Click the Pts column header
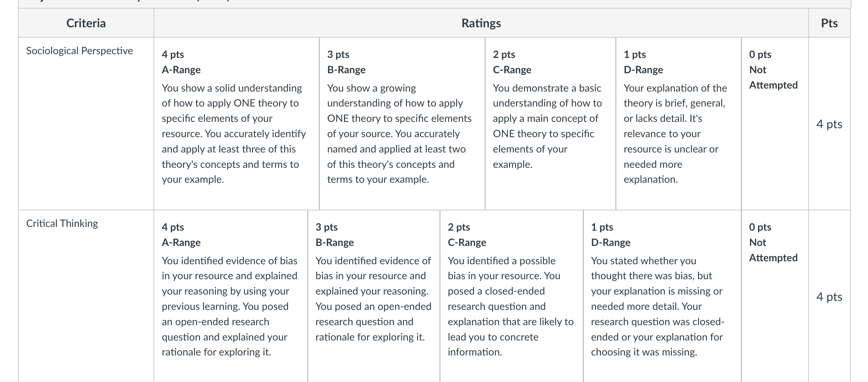 (x=830, y=23)
